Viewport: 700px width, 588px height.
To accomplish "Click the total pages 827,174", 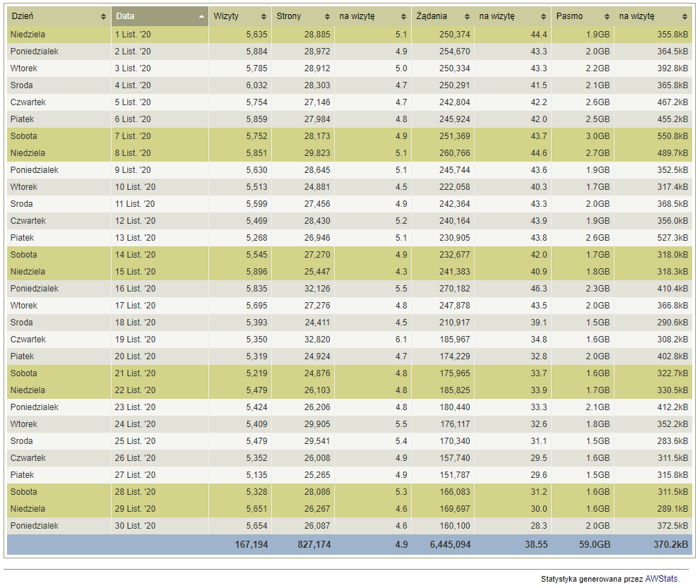I will click(x=314, y=545).
